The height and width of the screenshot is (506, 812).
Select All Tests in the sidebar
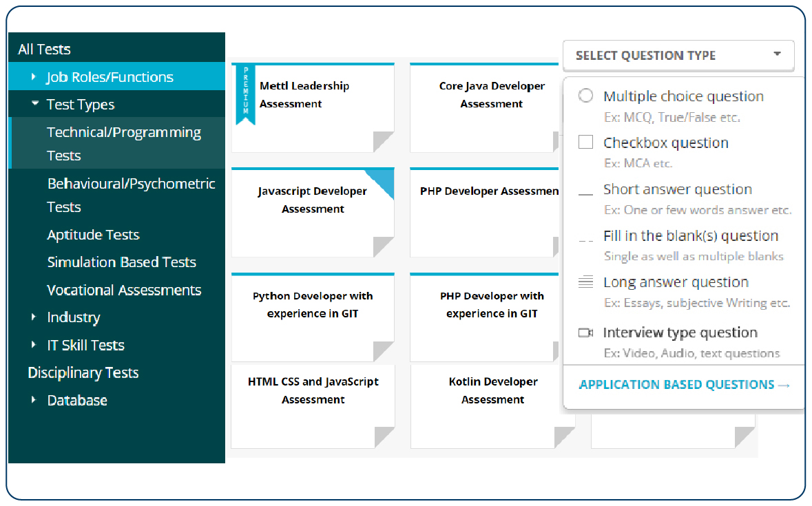tap(43, 49)
